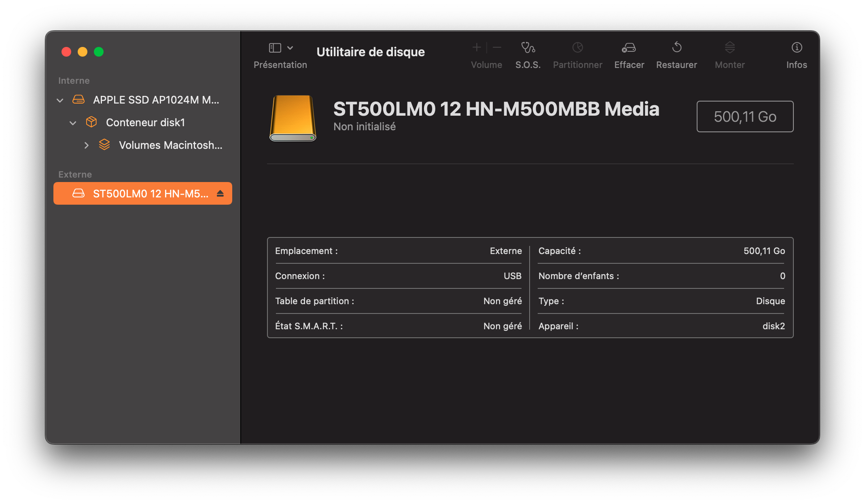The width and height of the screenshot is (865, 504).
Task: Click the Emplacement label
Action: [306, 251]
